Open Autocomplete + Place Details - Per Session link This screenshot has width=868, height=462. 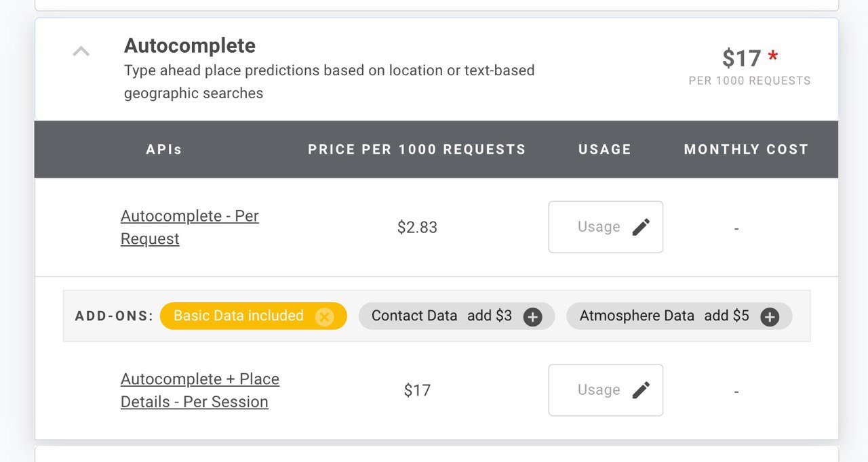pos(200,390)
